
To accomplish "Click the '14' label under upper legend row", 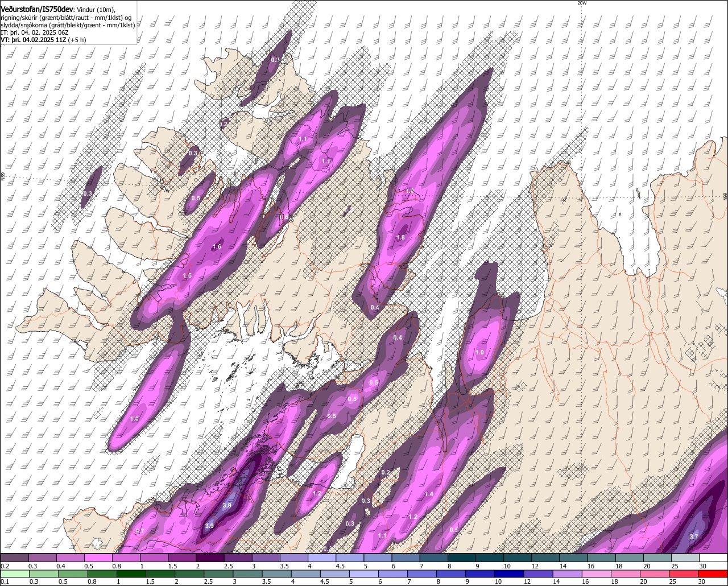I will coord(562,566).
